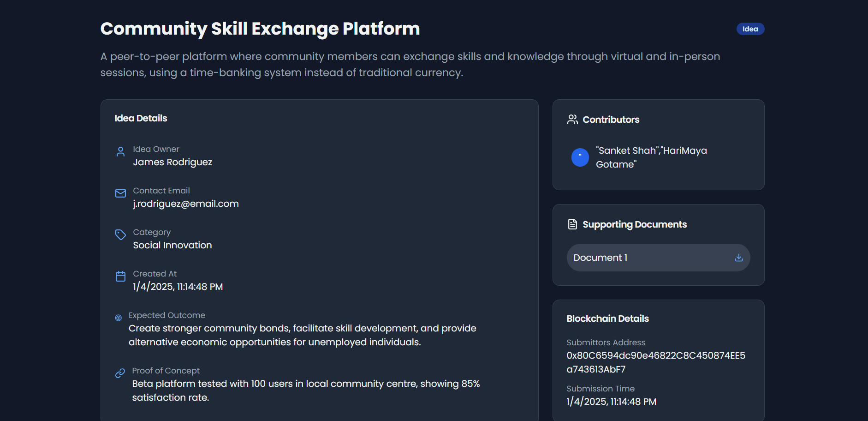Download Document 1 via arrow icon
Viewport: 868px width, 421px height.
tap(738, 258)
